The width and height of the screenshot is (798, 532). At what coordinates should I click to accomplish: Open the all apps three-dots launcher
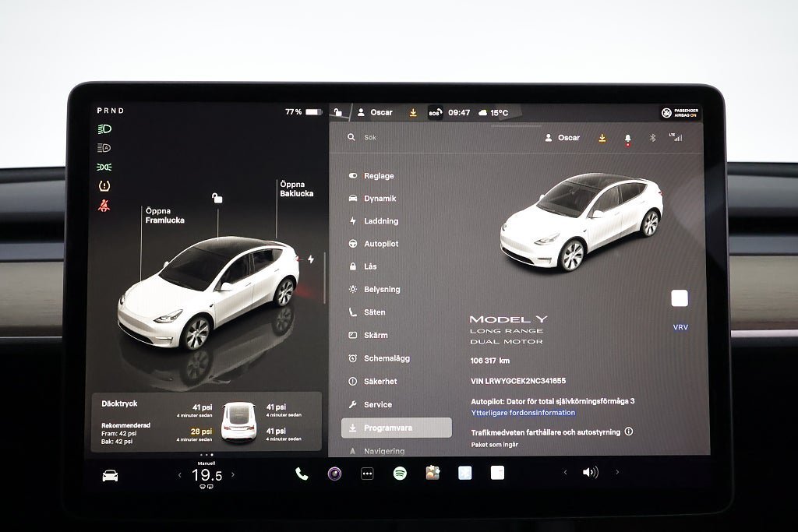[x=367, y=474]
